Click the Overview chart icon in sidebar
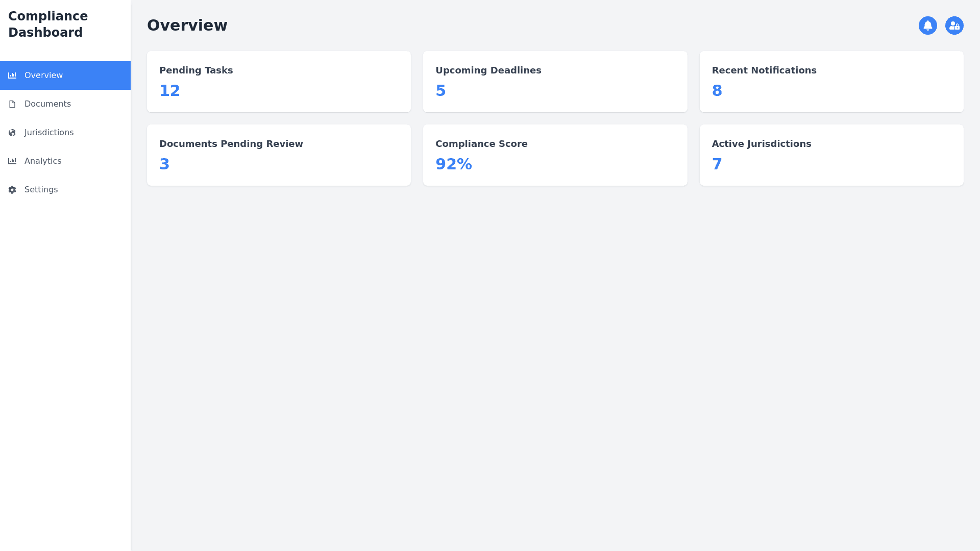This screenshot has width=980, height=551. tap(12, 76)
